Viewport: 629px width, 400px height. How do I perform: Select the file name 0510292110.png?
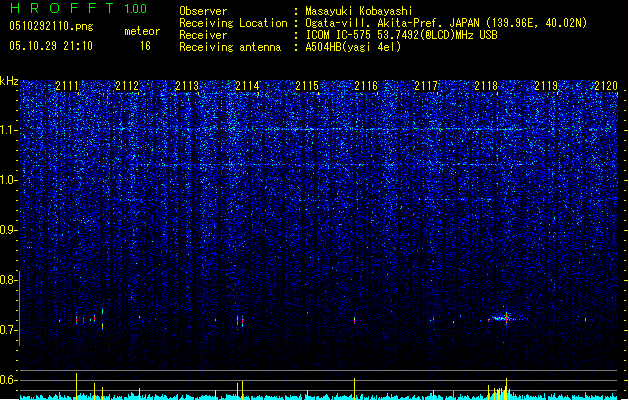pos(51,26)
